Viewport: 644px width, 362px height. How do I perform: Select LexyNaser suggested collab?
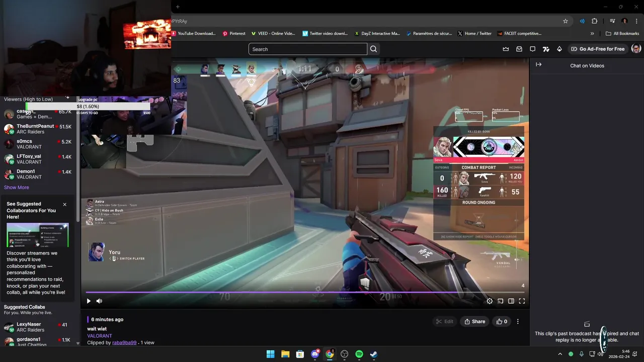[38, 327]
